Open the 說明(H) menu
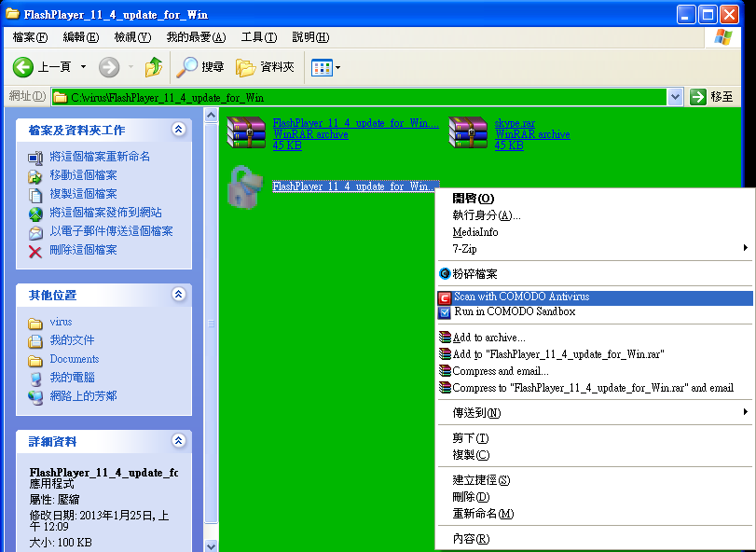Viewport: 756px width, 552px height. [310, 37]
